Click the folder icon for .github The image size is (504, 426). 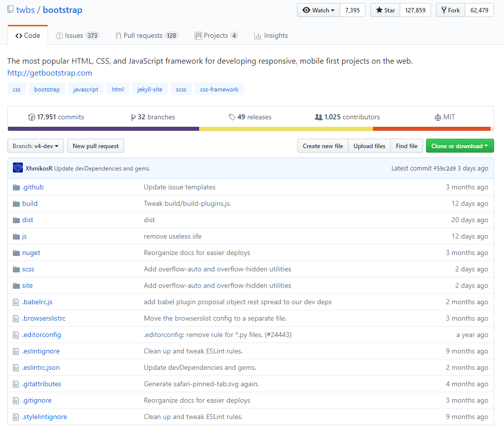(x=16, y=187)
